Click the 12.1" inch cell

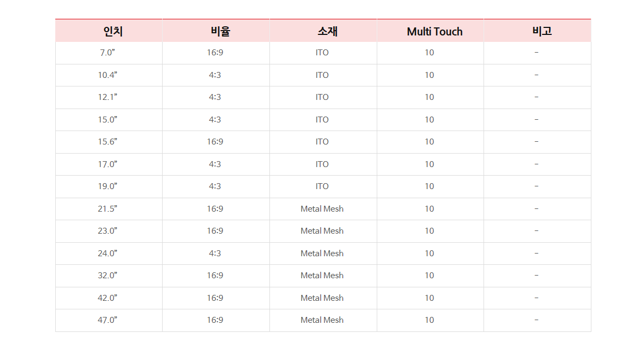(x=109, y=97)
